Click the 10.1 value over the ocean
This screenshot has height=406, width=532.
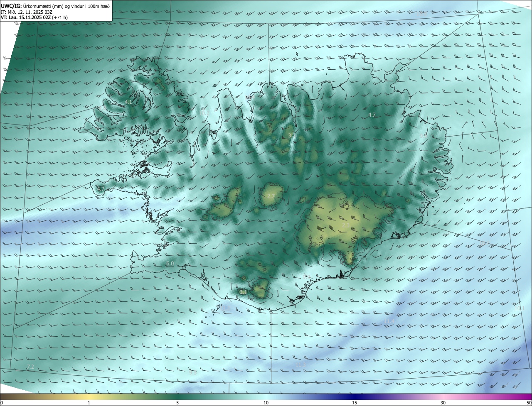520,308
